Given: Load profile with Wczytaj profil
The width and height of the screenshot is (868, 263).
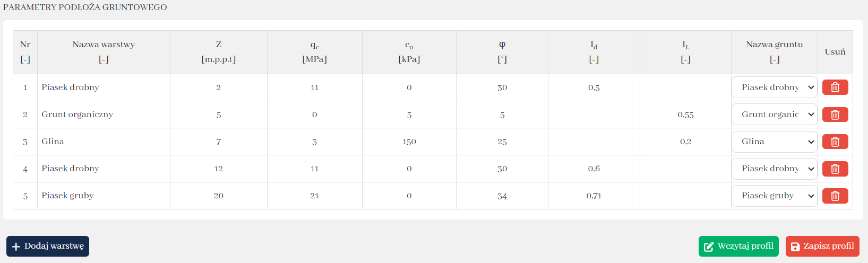Looking at the screenshot, I should [738, 246].
